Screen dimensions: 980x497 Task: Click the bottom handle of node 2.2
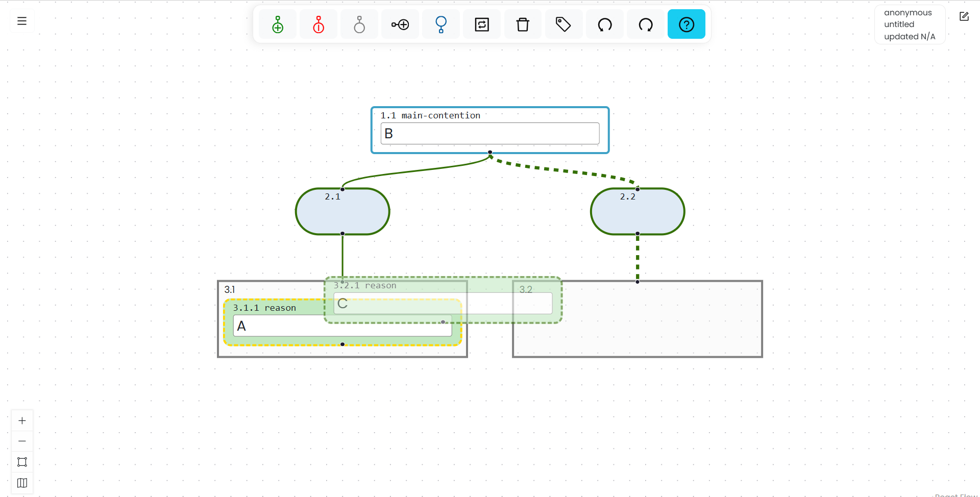[638, 234]
